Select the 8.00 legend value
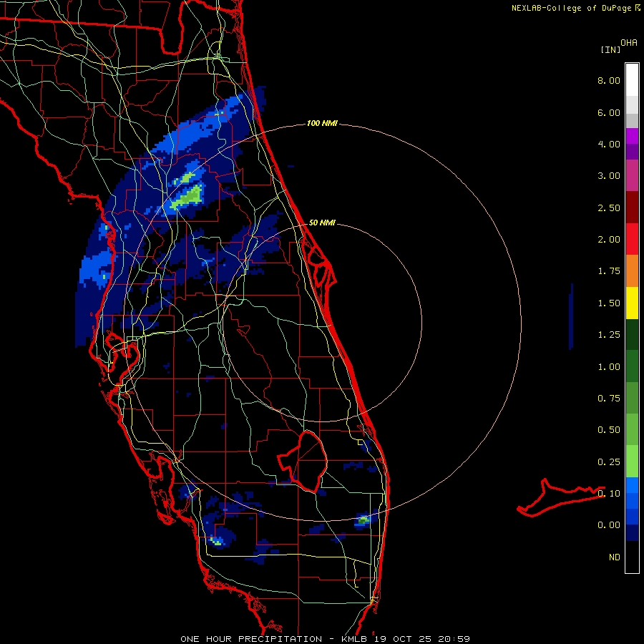 [609, 80]
